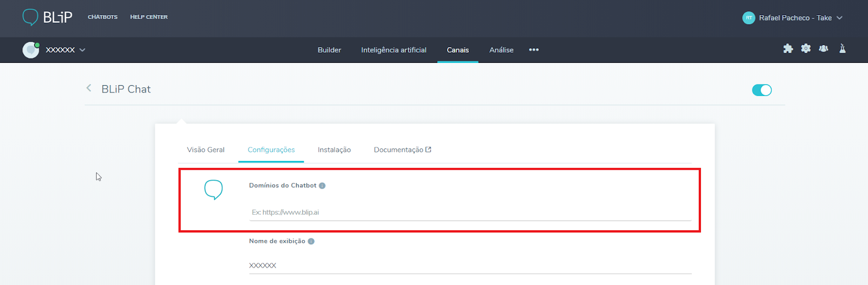Click the info icon beside Domínios do Chatbot
The image size is (868, 285).
click(x=322, y=185)
